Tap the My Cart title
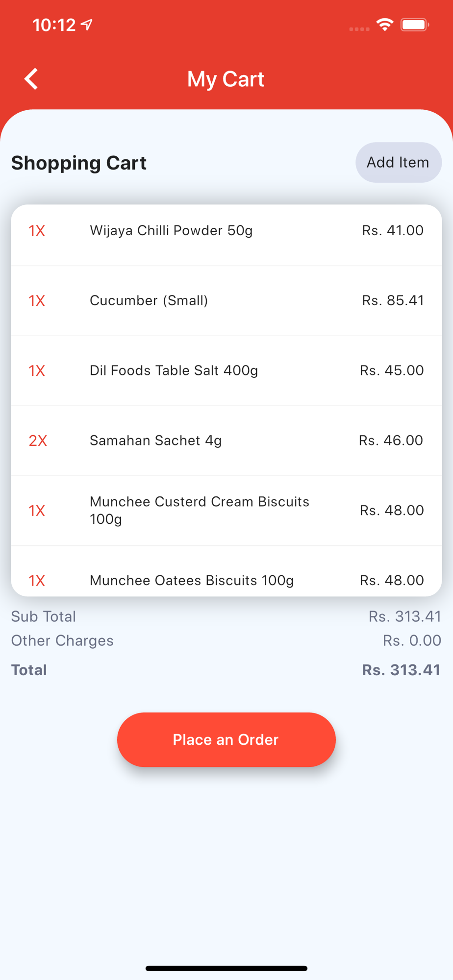 coord(226,79)
